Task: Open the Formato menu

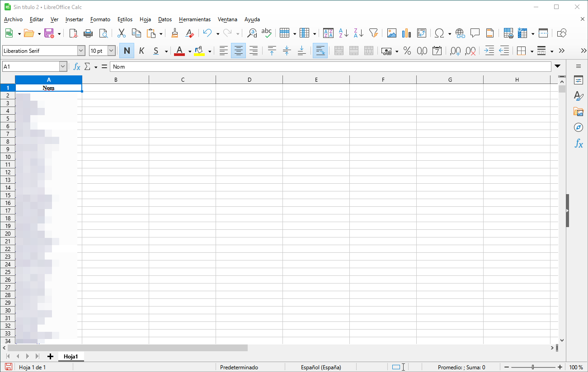Action: (x=100, y=19)
